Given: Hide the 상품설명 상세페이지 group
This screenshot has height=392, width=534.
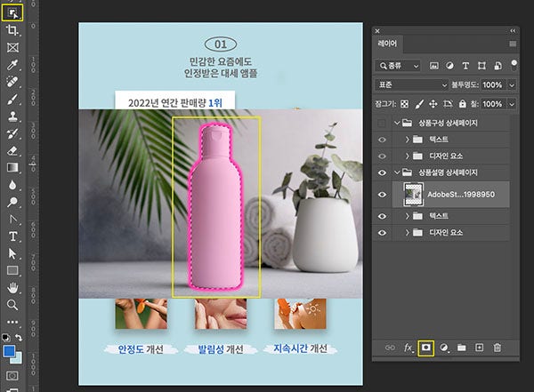Looking at the screenshot, I should click(x=382, y=172).
